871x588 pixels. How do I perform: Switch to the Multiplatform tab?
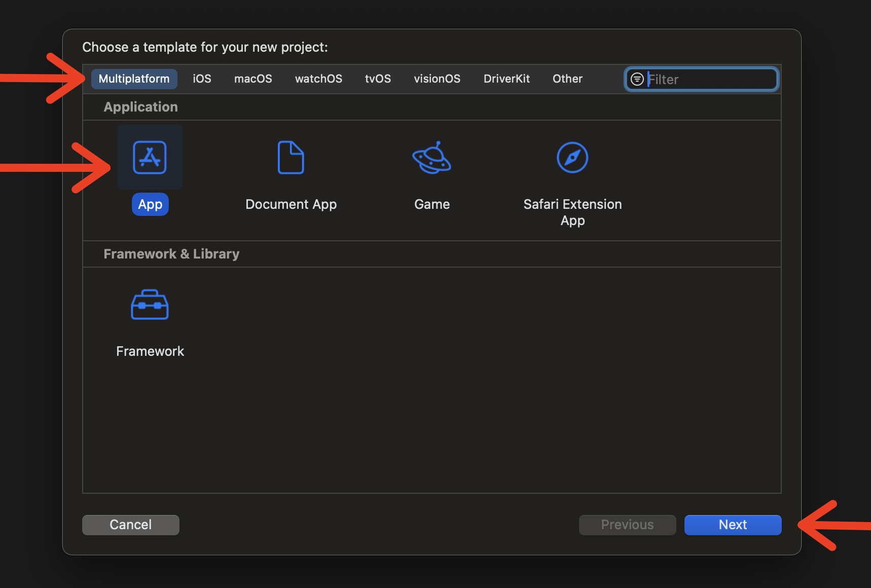tap(134, 79)
